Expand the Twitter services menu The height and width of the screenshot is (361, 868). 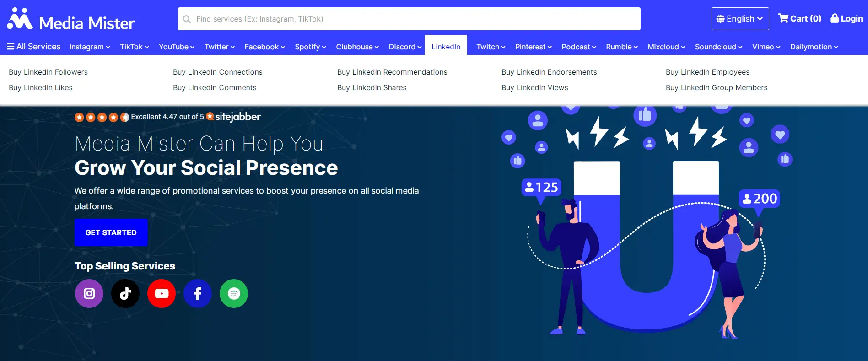[220, 47]
